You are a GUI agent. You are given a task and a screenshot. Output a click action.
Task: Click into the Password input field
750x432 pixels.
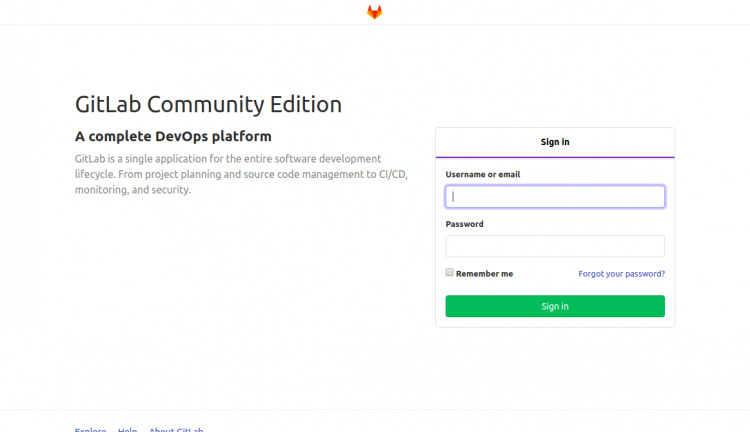click(x=555, y=246)
